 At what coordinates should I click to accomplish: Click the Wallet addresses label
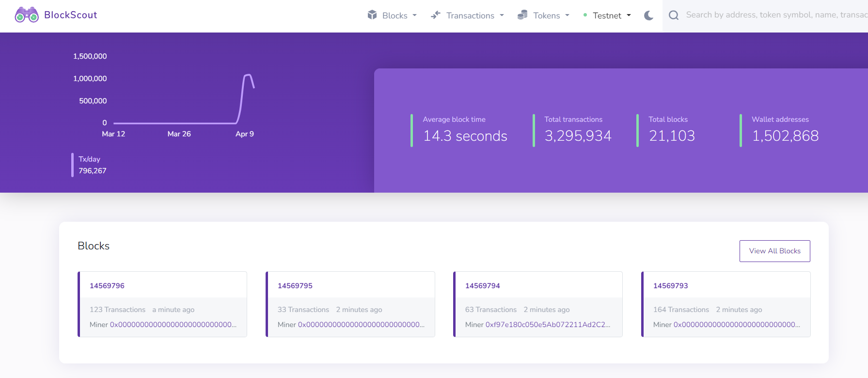pyautogui.click(x=780, y=119)
